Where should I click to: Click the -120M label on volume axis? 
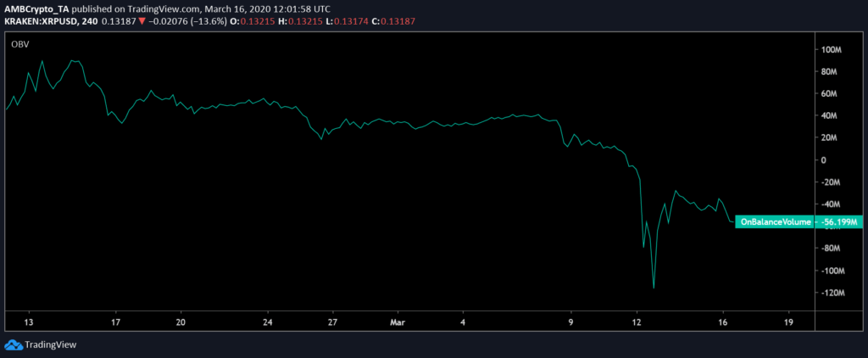pos(832,293)
